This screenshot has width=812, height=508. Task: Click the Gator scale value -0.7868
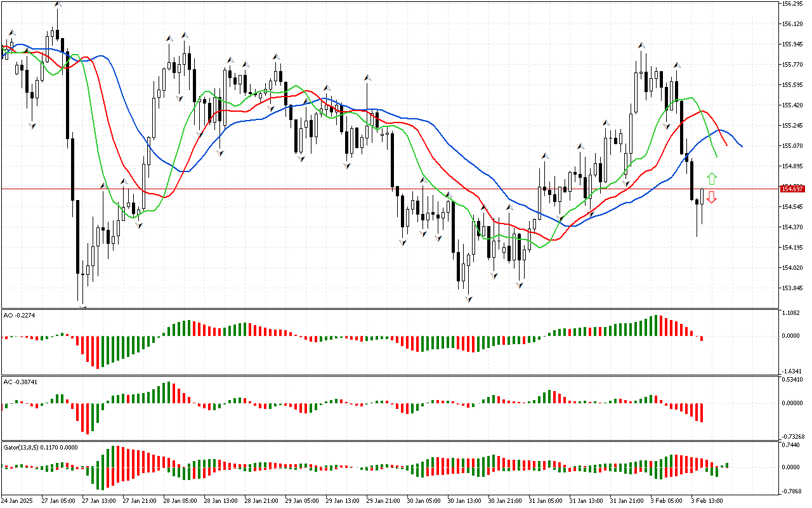pos(790,491)
